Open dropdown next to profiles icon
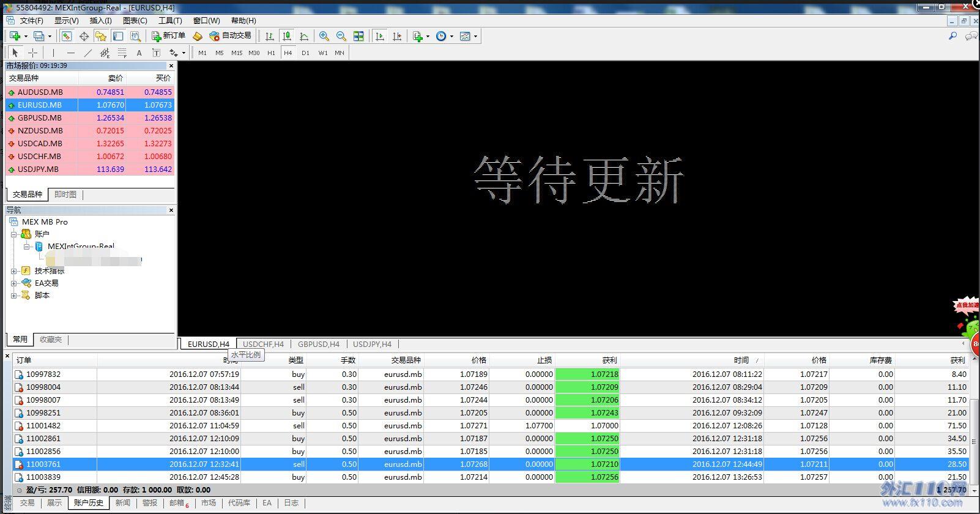The height and width of the screenshot is (514, 980). click(x=50, y=36)
